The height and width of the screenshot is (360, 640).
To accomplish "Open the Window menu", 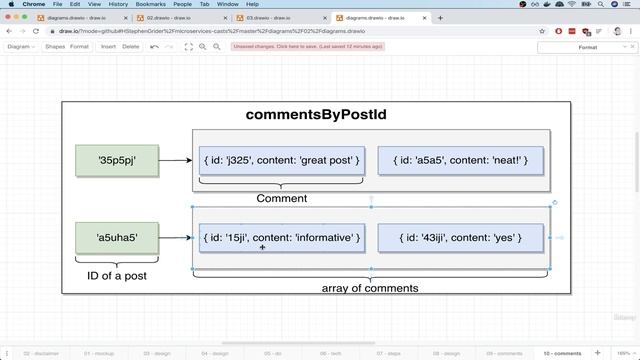I will pyautogui.click(x=227, y=4).
